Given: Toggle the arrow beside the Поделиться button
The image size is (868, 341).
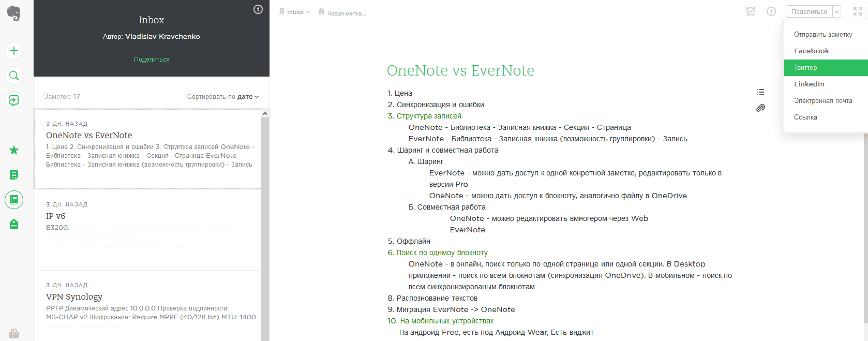Looking at the screenshot, I should point(836,12).
